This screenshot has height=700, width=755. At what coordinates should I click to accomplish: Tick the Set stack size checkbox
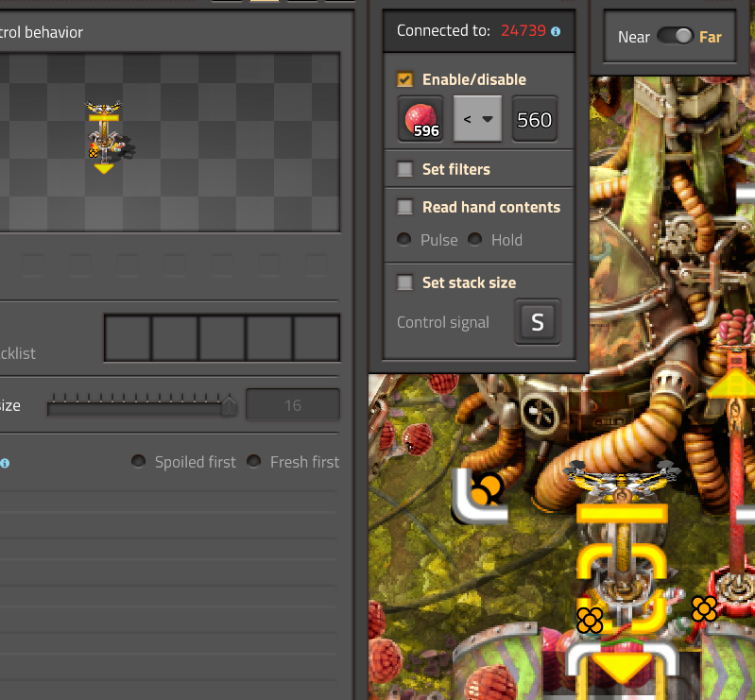405,283
